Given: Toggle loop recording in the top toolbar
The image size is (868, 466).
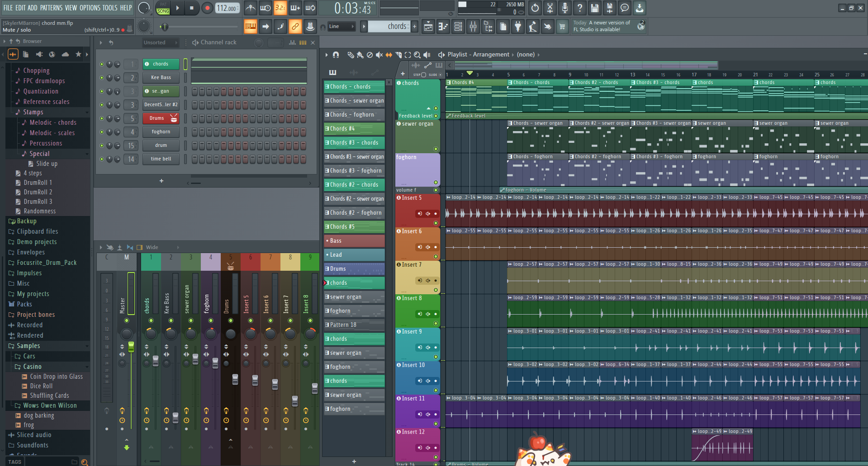Looking at the screenshot, I should [x=310, y=8].
